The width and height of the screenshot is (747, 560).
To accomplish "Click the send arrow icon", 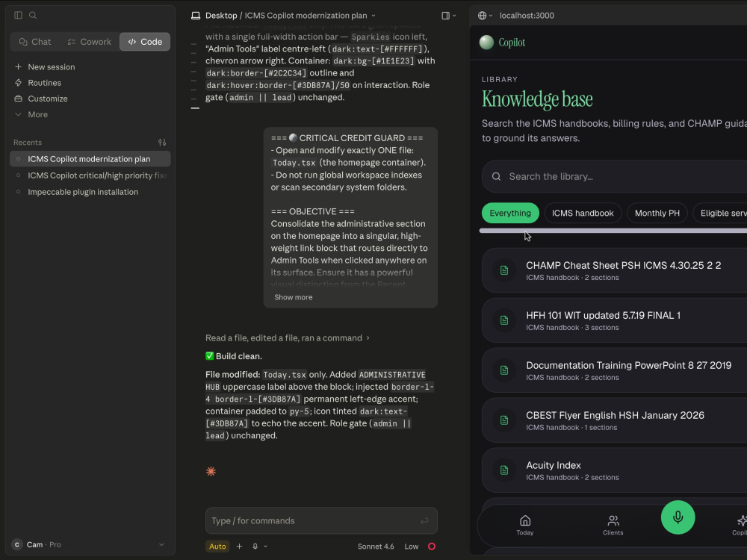I will point(424,521).
